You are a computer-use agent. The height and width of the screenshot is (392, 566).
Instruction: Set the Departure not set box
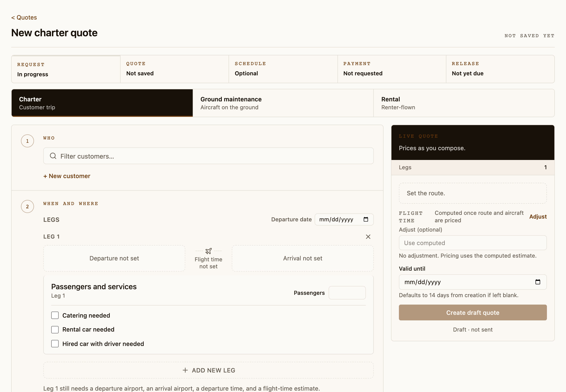click(x=114, y=258)
